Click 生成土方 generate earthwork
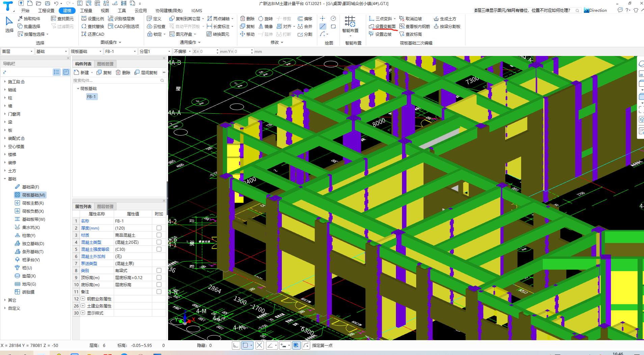This screenshot has width=644, height=355. click(x=445, y=19)
